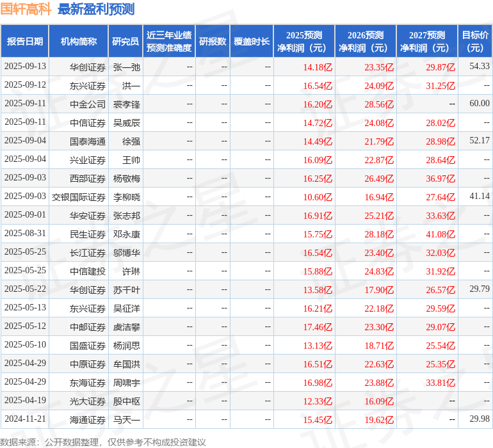The height and width of the screenshot is (448, 493).
Task: Click target price 41.14
Action: [x=480, y=196]
